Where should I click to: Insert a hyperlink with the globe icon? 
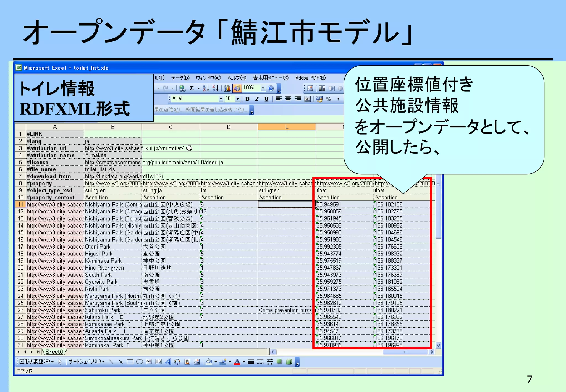pyautogui.click(x=182, y=88)
